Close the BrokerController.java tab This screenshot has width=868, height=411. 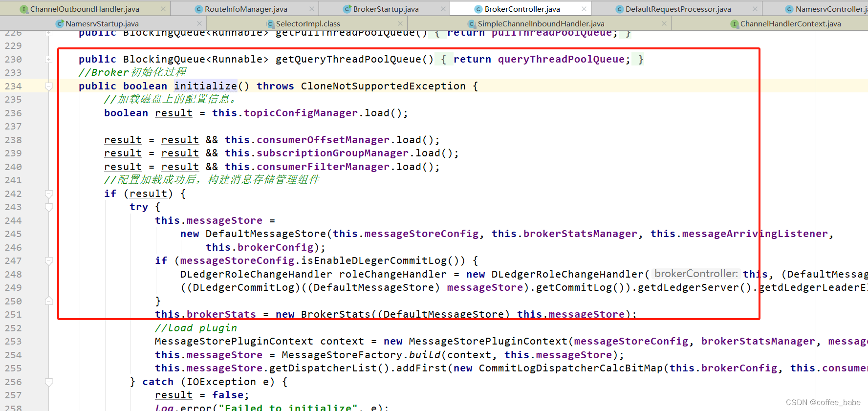coord(584,9)
